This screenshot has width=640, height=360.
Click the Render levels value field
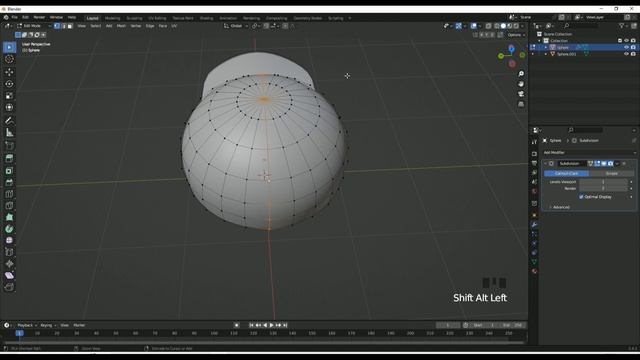tap(603, 189)
